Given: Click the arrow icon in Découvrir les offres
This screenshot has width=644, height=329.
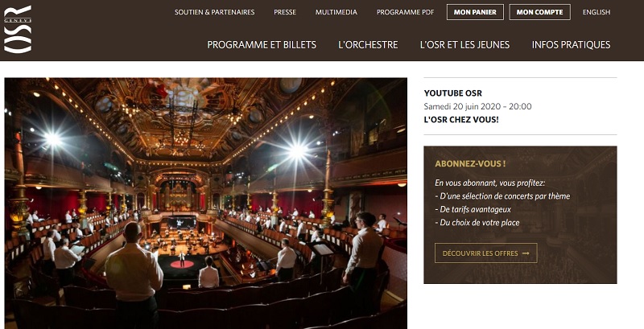Looking at the screenshot, I should pyautogui.click(x=526, y=253).
